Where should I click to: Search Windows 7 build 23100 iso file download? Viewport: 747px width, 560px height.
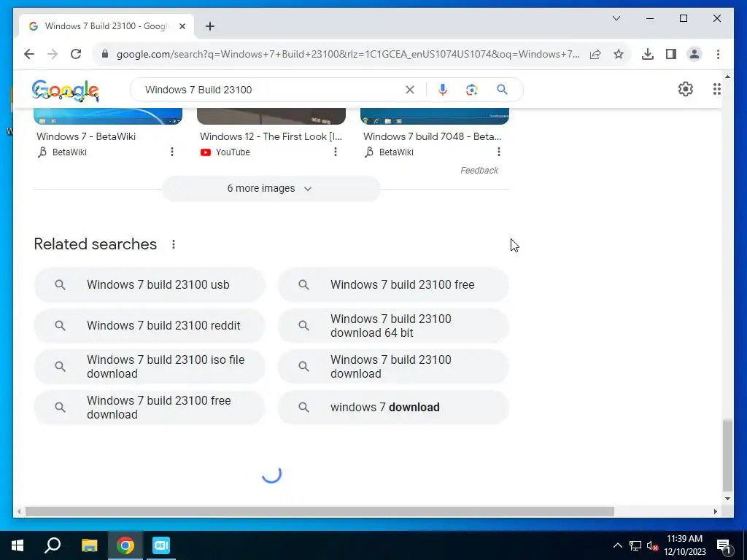pyautogui.click(x=149, y=367)
